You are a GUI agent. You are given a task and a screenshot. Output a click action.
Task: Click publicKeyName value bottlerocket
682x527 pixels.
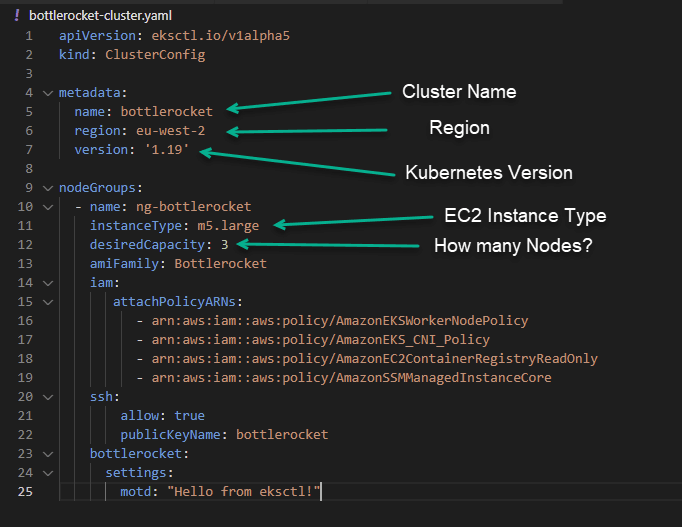coord(282,435)
